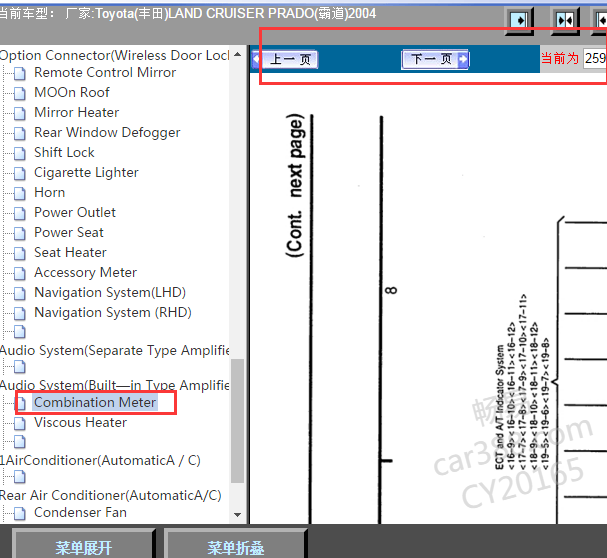The height and width of the screenshot is (558, 607).
Task: Select the Accessory Meter item
Action: pos(85,273)
